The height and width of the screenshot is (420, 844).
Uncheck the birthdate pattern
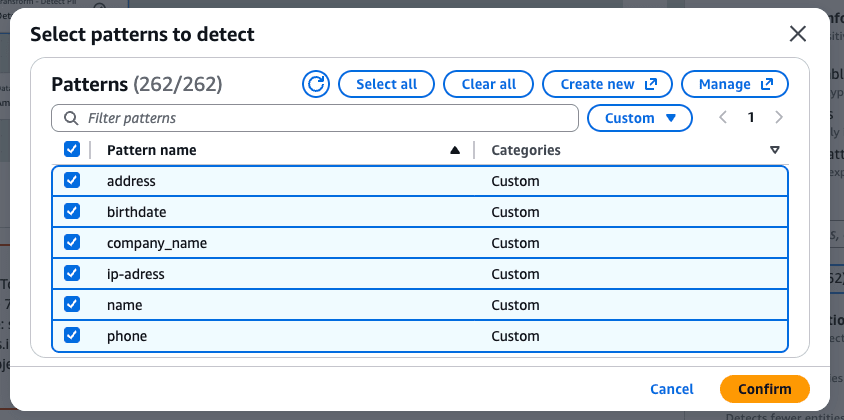coord(72,211)
